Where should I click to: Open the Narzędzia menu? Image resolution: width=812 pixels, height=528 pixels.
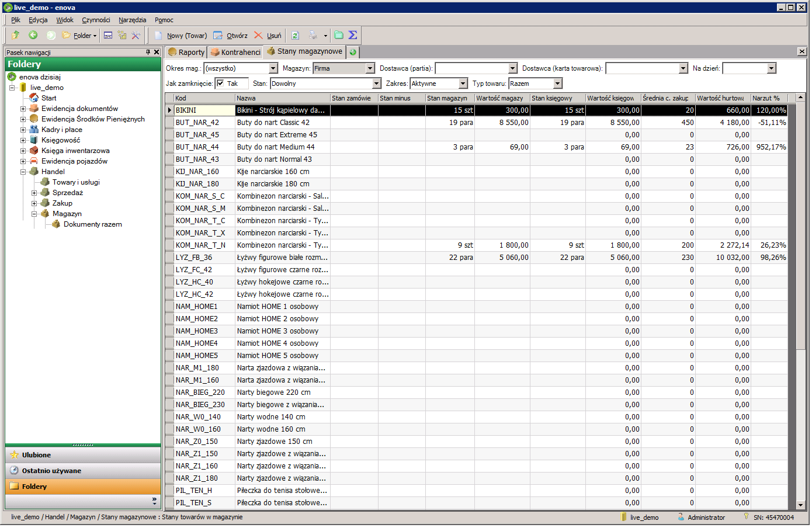coord(133,20)
